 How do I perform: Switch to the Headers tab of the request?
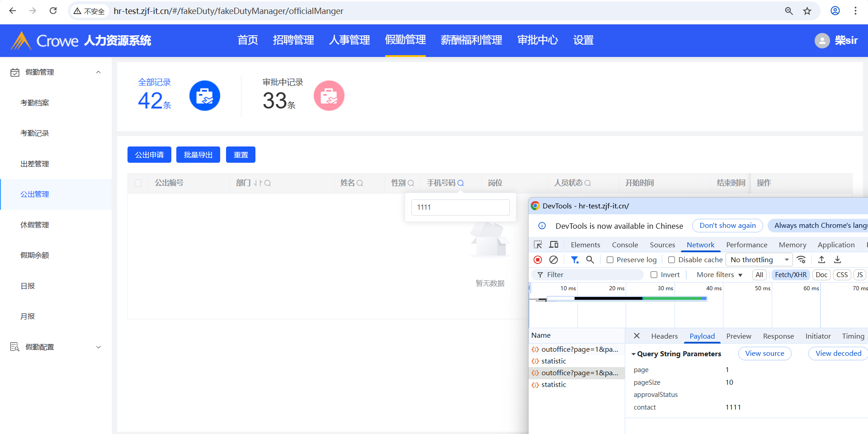click(665, 336)
